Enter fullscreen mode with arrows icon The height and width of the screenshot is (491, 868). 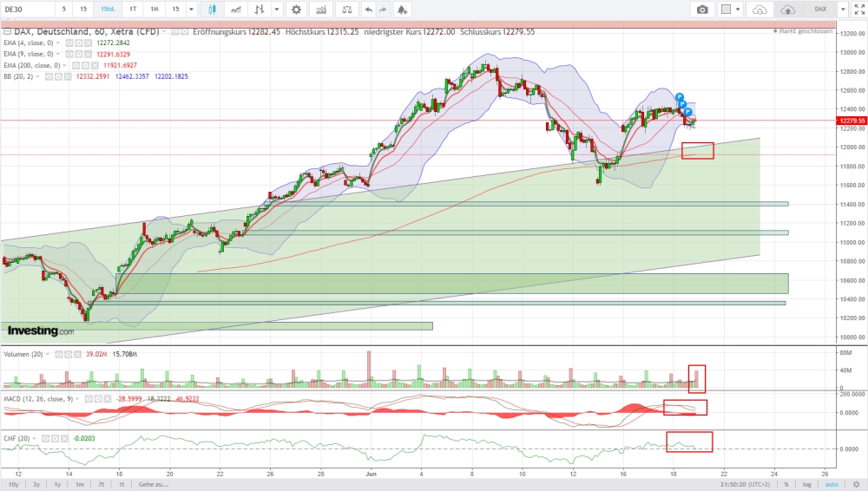(859, 10)
